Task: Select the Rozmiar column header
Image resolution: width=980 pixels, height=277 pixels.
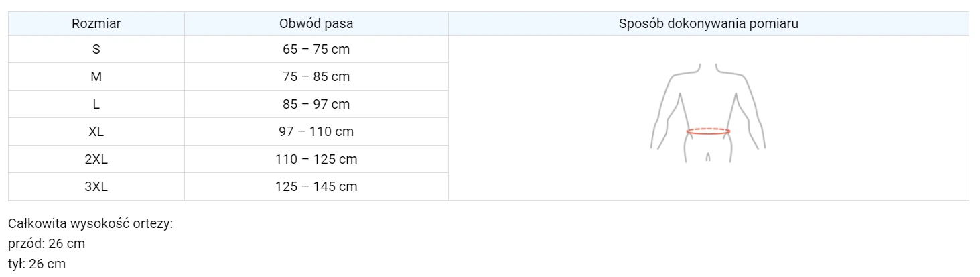Action: [96, 23]
